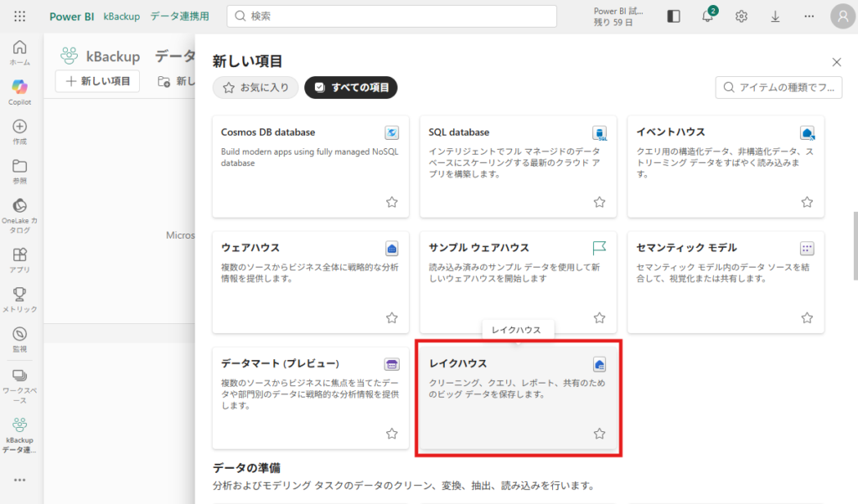
Task: Select the レイクハウス item card
Action: click(x=518, y=398)
